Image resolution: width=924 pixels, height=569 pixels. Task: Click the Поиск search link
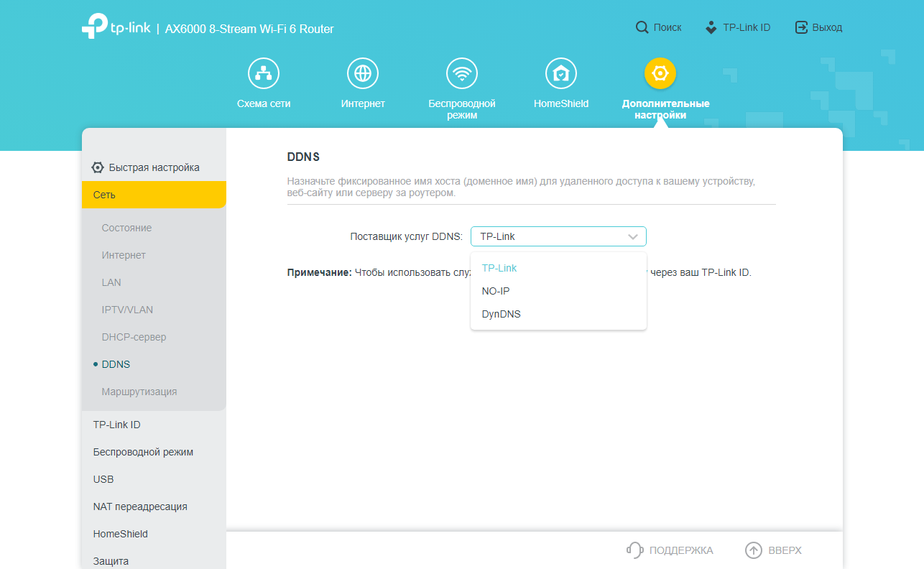pyautogui.click(x=667, y=27)
